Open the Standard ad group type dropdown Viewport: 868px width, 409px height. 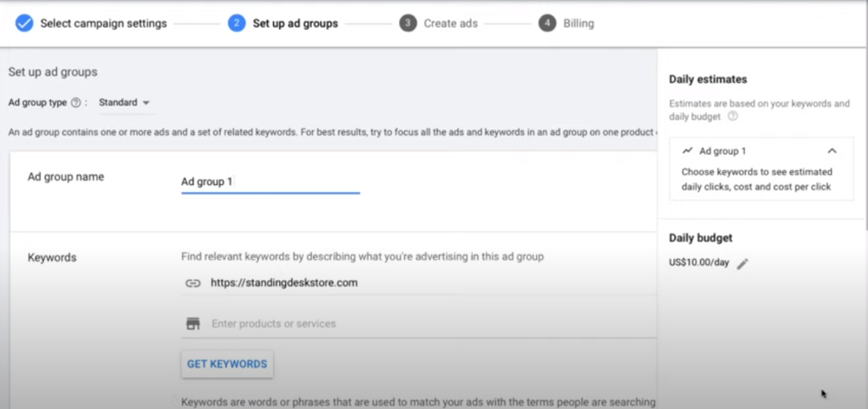(124, 102)
